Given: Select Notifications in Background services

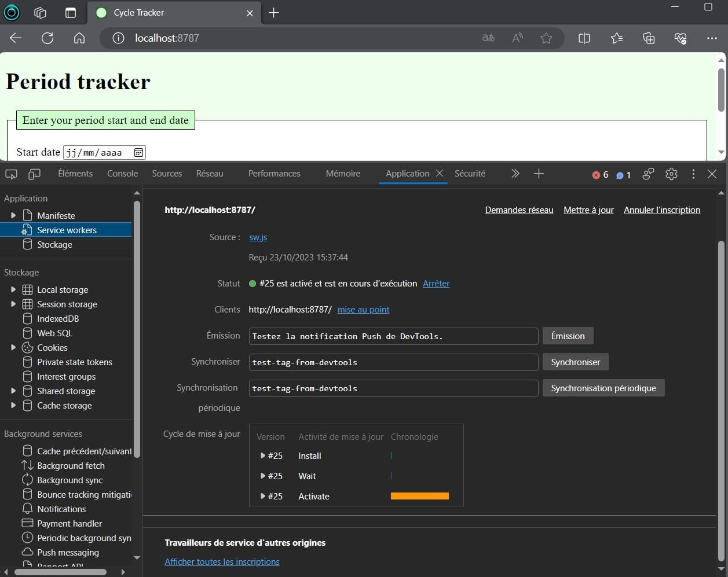Looking at the screenshot, I should click(x=60, y=509).
